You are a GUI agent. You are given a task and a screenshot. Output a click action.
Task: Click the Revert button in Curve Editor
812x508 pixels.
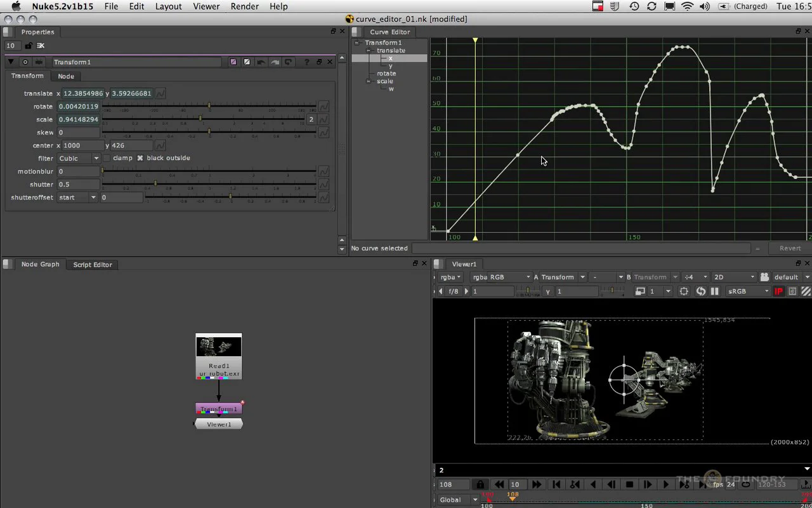[790, 248]
